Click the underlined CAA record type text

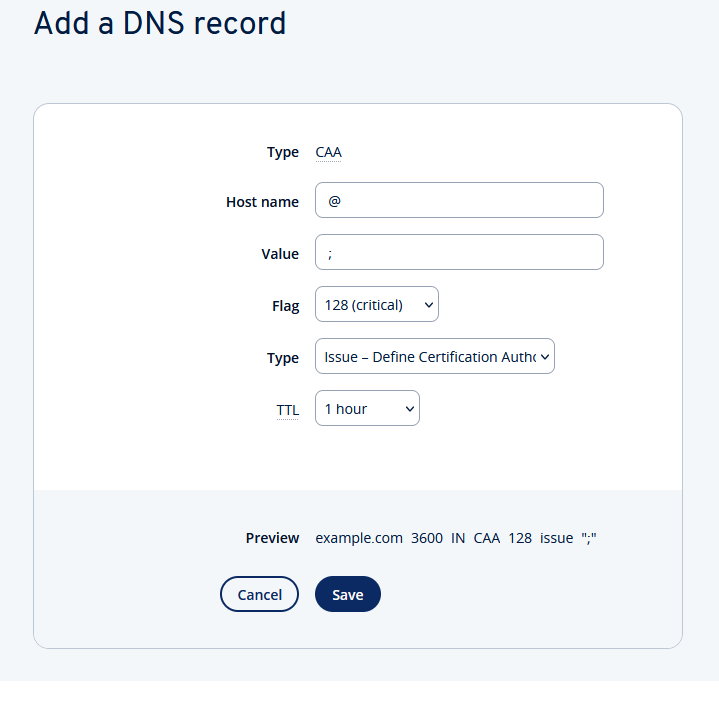click(328, 153)
